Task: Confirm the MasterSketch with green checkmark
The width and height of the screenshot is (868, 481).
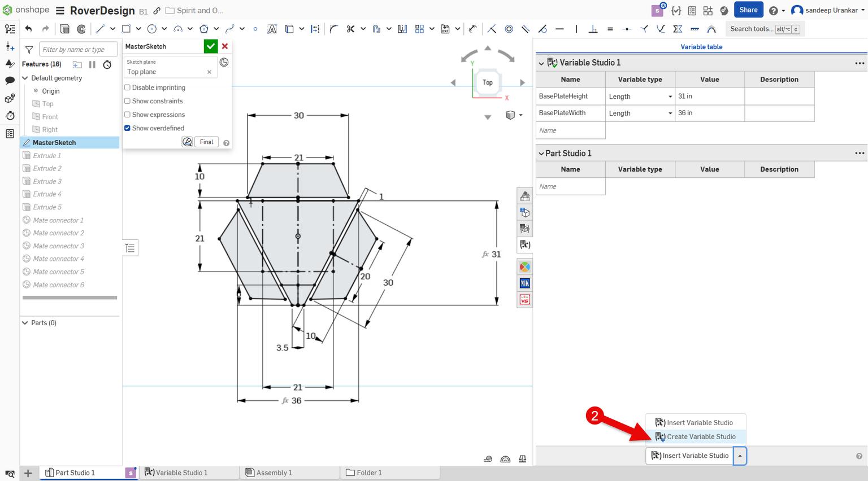Action: click(x=210, y=46)
